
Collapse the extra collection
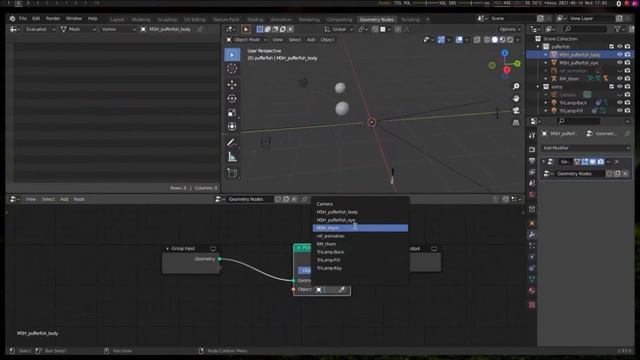538,87
